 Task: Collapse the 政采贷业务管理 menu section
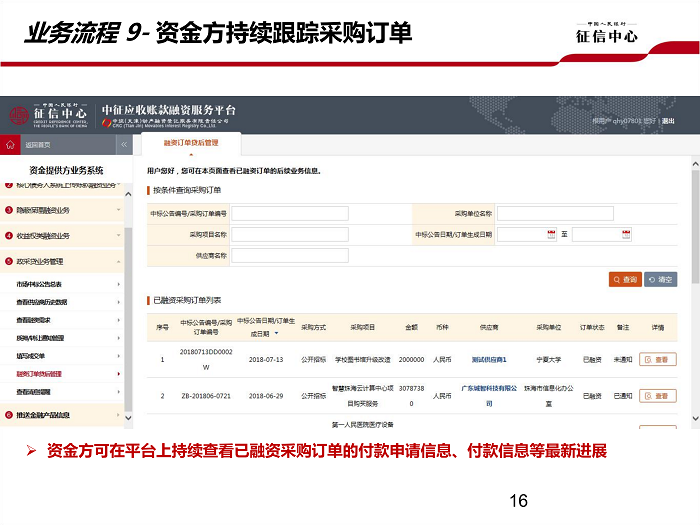click(119, 261)
